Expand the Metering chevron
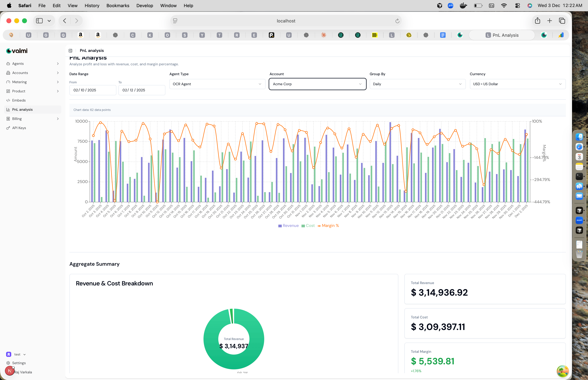The image size is (588, 380). click(x=58, y=82)
